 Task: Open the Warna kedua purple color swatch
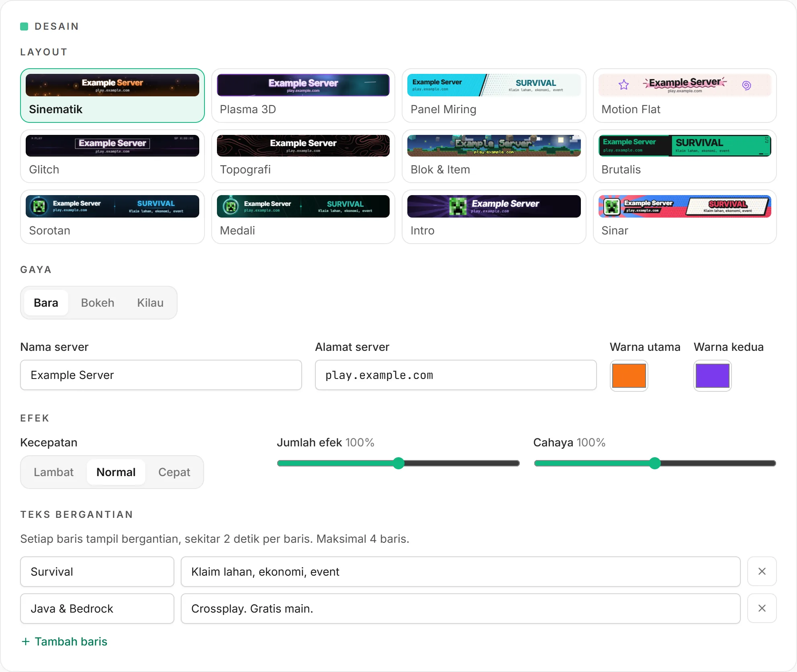713,376
